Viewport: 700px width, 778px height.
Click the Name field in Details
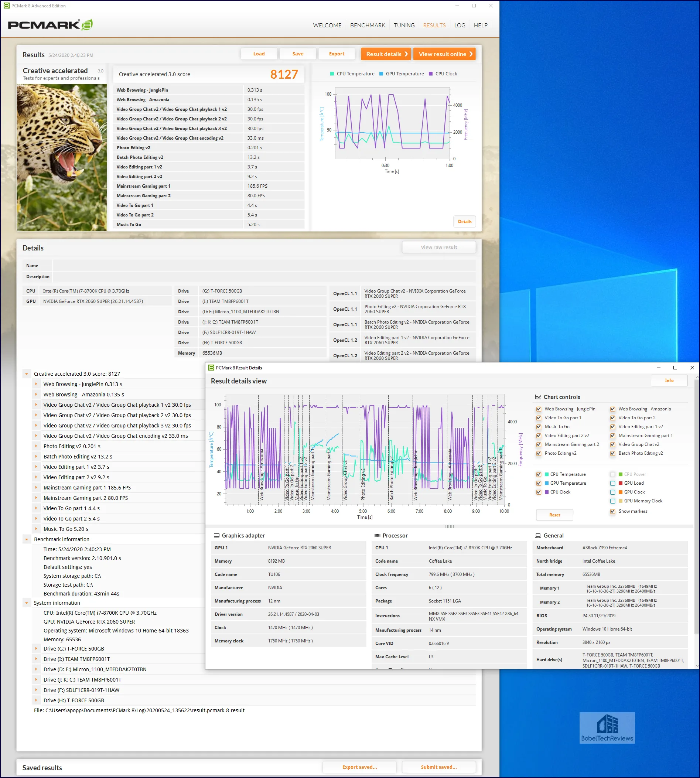(264, 265)
